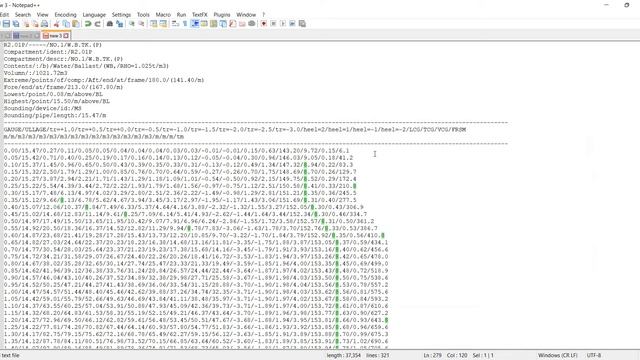
Task: Click Save recorded macro icon
Action: 302,24
